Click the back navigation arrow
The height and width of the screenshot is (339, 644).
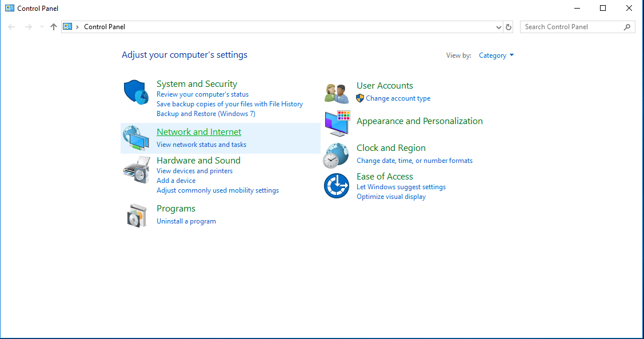click(x=11, y=26)
